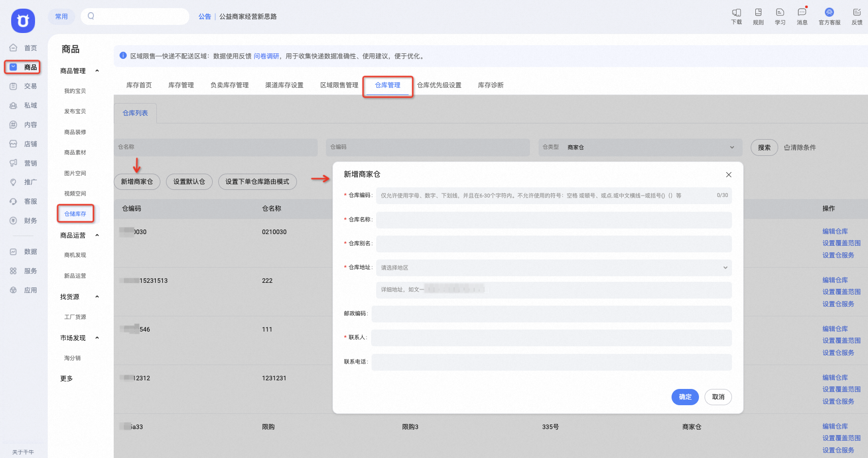Switch to the 库存诊断 tab

[491, 85]
